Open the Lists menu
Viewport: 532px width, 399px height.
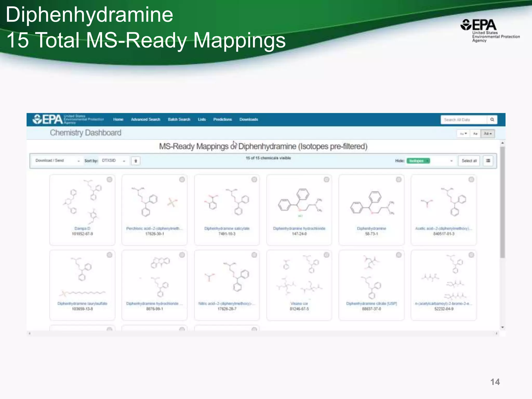click(x=202, y=119)
